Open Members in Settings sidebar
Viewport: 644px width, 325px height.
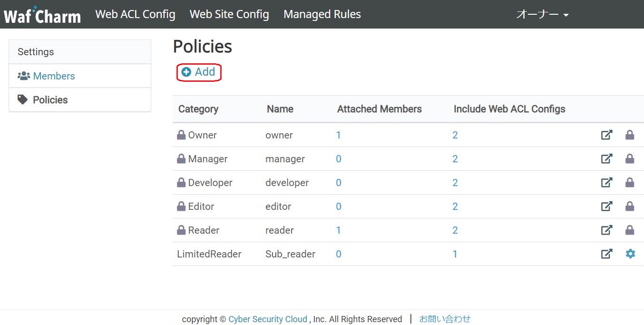(54, 76)
